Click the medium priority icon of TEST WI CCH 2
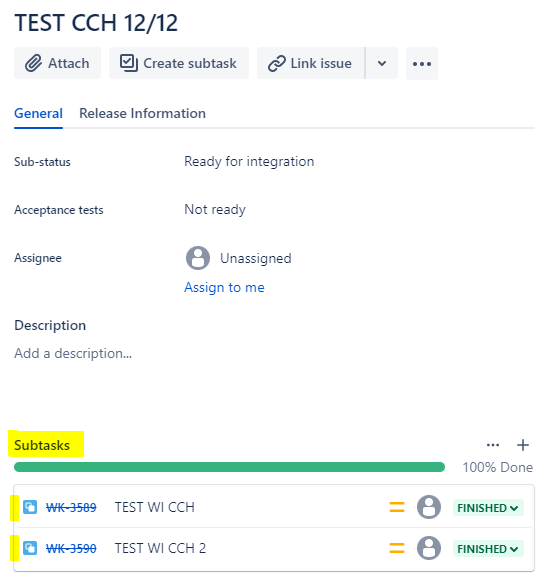 click(397, 548)
